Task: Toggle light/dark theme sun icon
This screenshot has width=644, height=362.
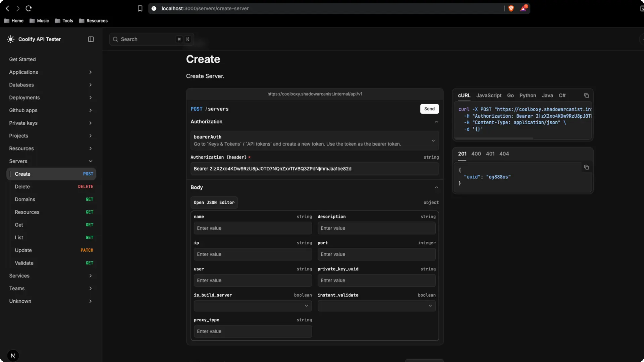Action: pyautogui.click(x=11, y=39)
